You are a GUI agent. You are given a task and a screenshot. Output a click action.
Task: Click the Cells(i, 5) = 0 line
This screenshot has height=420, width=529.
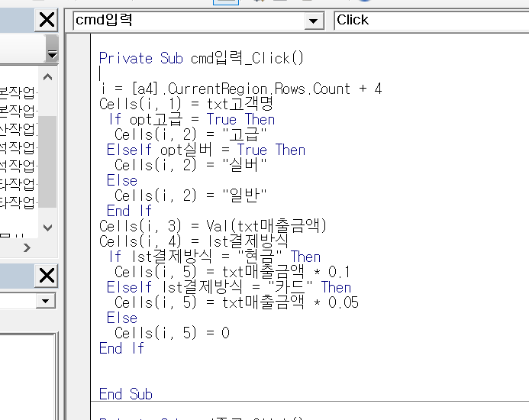click(172, 333)
